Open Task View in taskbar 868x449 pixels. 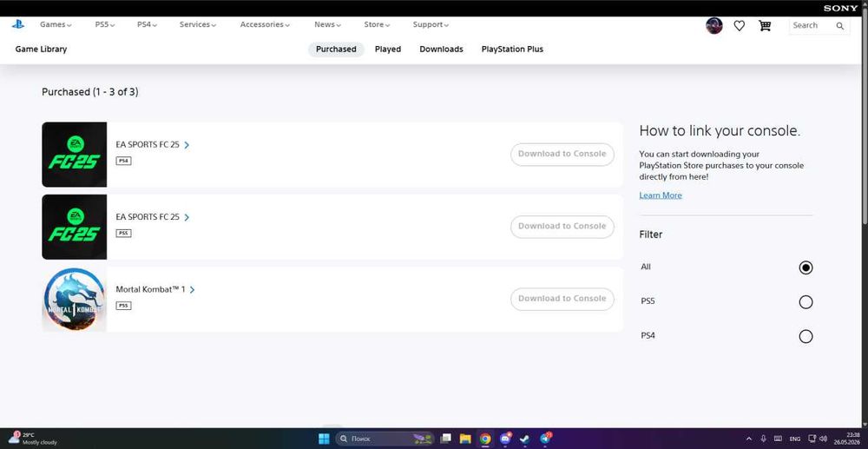click(x=445, y=439)
